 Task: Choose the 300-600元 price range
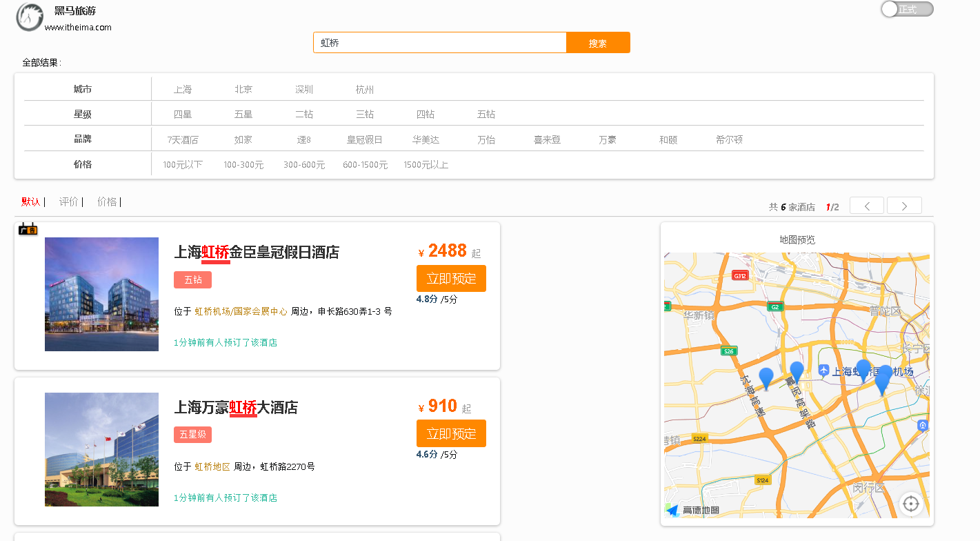point(304,165)
